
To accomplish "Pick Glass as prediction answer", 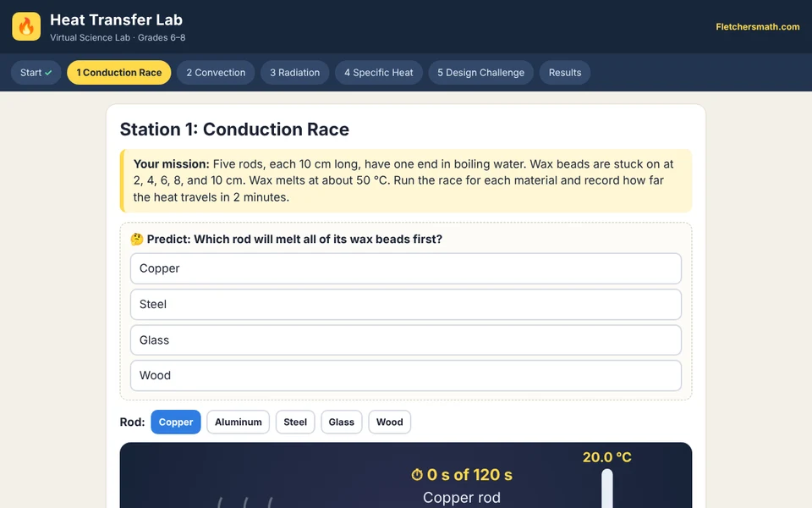I will (x=406, y=340).
